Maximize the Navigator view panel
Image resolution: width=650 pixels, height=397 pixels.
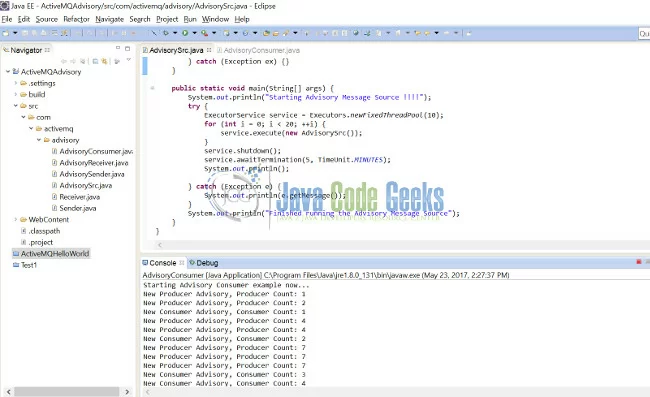point(127,48)
